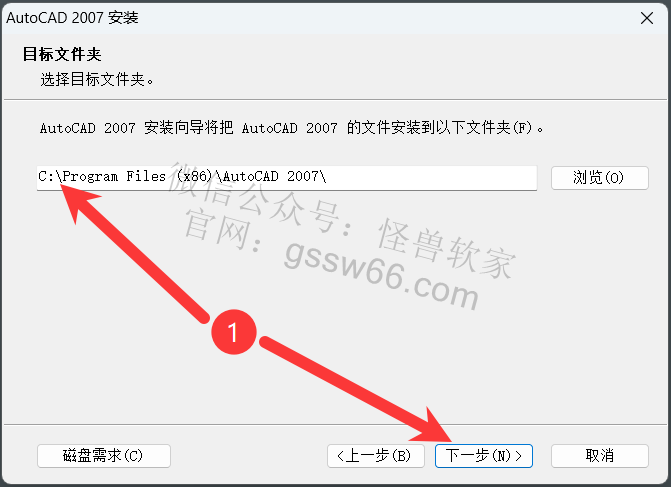Viewport: 671px width, 487px height.
Task: Click the 怪兽软家 watermark characters
Action: pos(447,249)
